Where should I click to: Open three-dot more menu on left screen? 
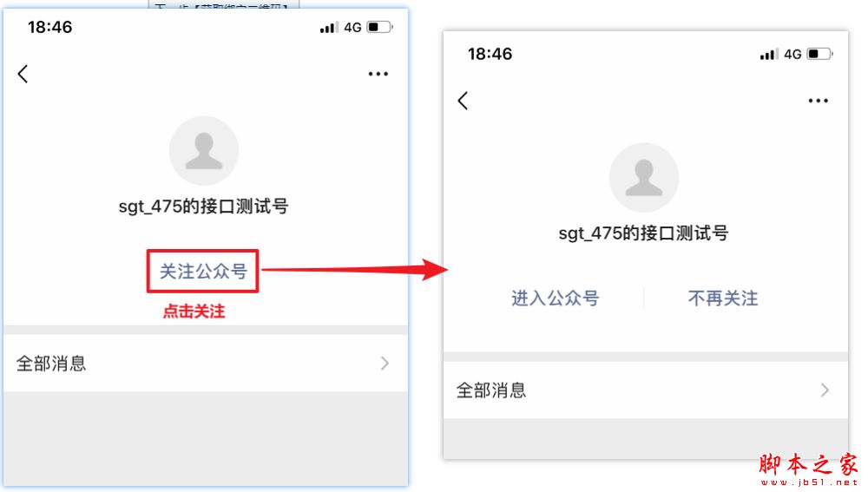coord(378,74)
